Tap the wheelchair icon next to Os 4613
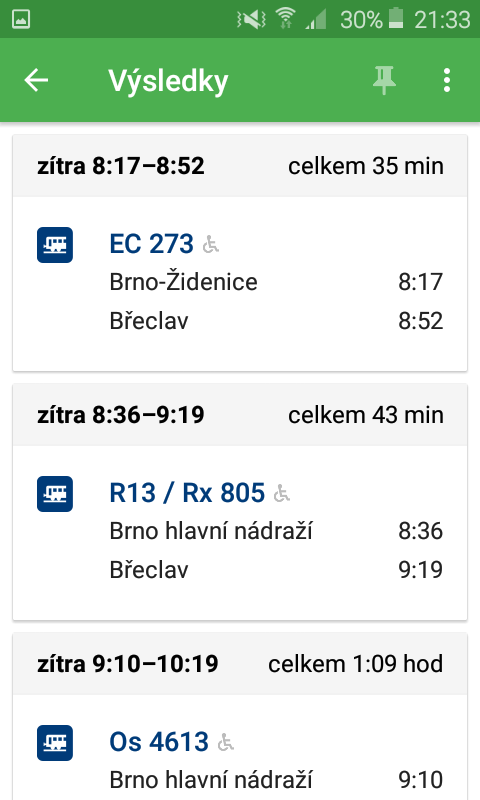 coord(225,742)
